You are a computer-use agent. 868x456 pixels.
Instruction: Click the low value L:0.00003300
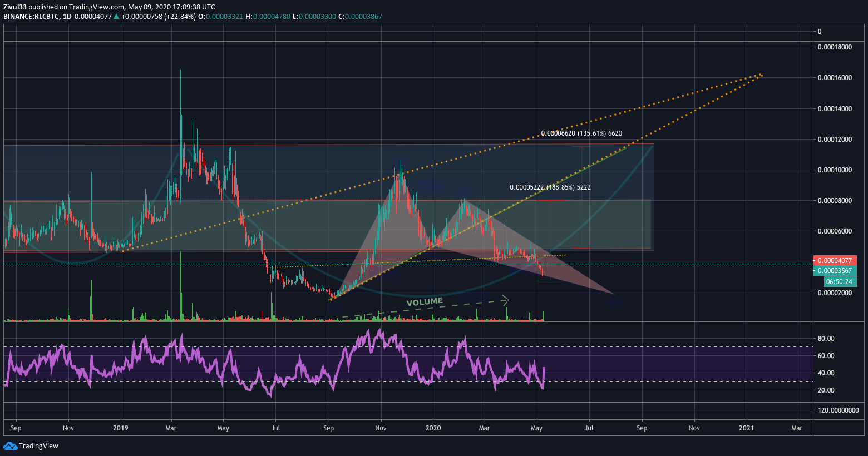tap(314, 17)
